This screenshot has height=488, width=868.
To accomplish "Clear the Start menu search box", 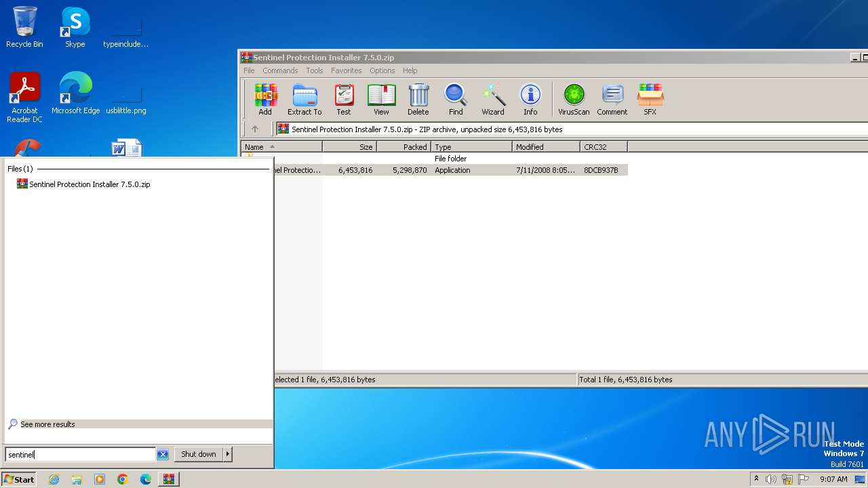I will click(x=163, y=454).
